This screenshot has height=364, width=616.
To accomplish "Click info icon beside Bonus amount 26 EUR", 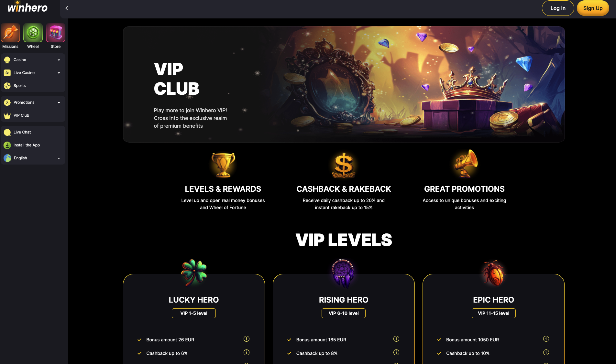I will coord(247,339).
